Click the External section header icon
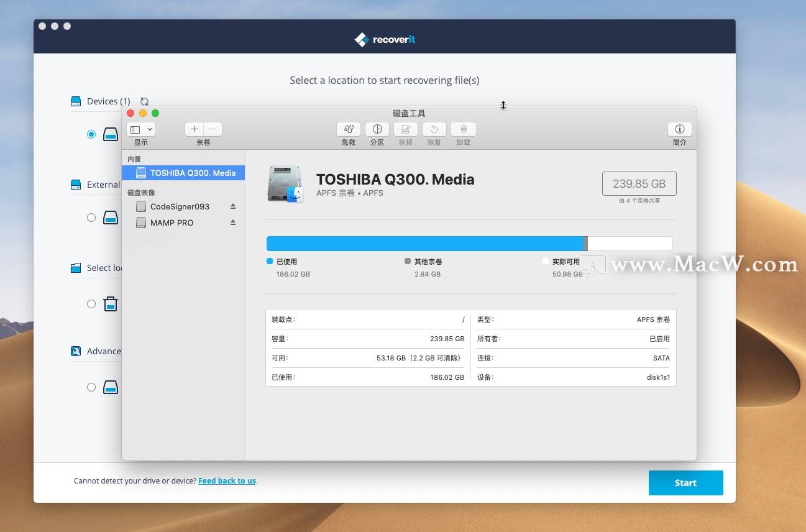The image size is (806, 532). 76,185
